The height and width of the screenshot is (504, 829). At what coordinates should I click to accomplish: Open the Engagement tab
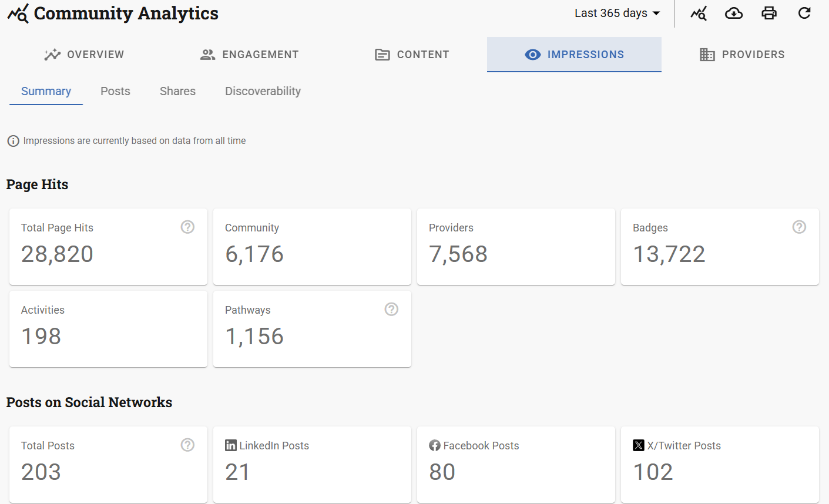click(x=250, y=55)
